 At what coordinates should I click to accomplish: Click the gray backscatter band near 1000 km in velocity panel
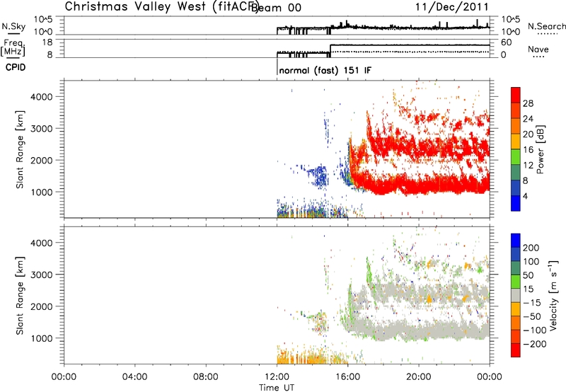(x=419, y=330)
